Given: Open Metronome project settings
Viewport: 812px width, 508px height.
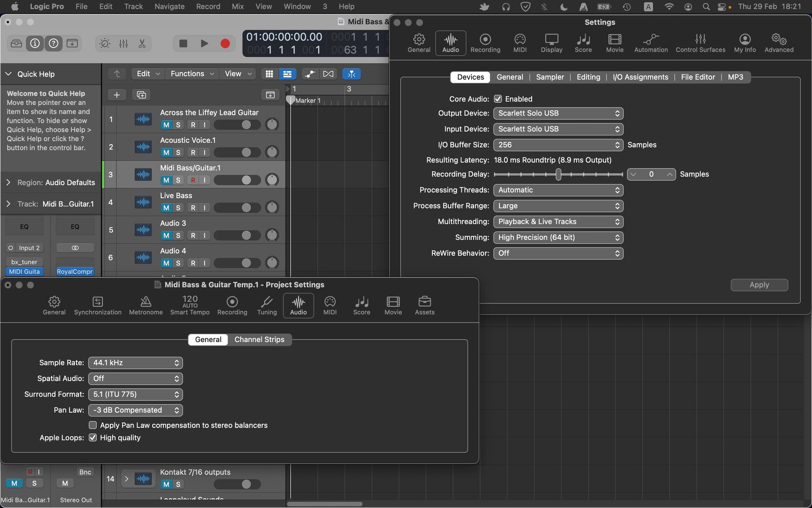Looking at the screenshot, I should (146, 306).
